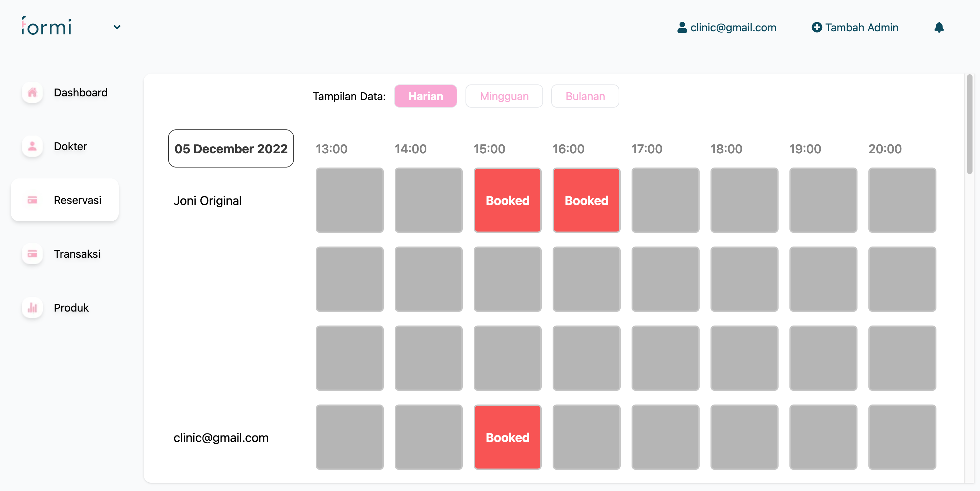
Task: Click the Transaksi card icon
Action: (32, 254)
